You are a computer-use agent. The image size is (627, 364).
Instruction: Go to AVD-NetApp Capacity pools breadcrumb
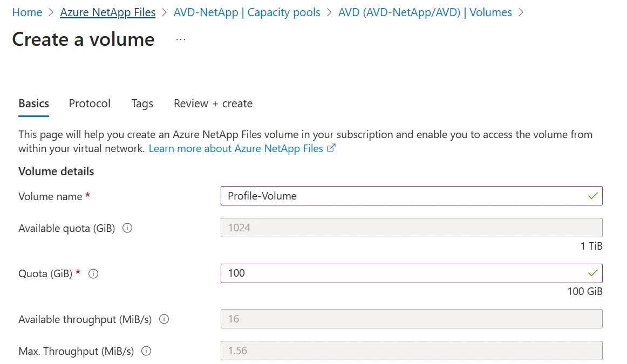tap(247, 12)
